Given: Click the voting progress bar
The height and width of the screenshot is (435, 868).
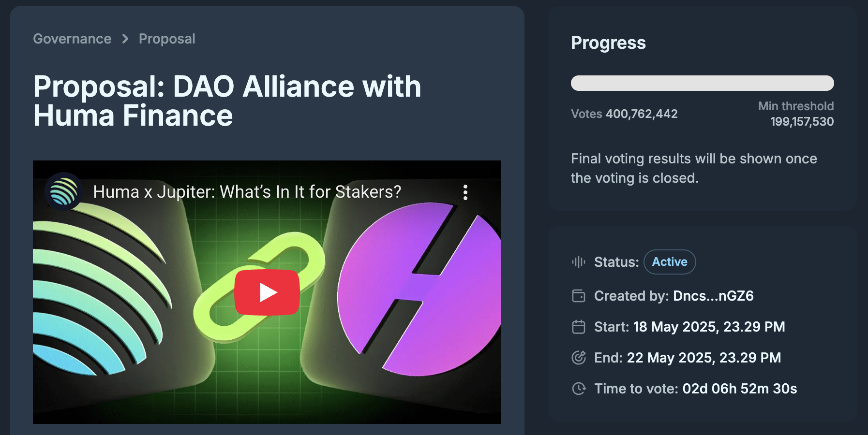Looking at the screenshot, I should pos(703,83).
